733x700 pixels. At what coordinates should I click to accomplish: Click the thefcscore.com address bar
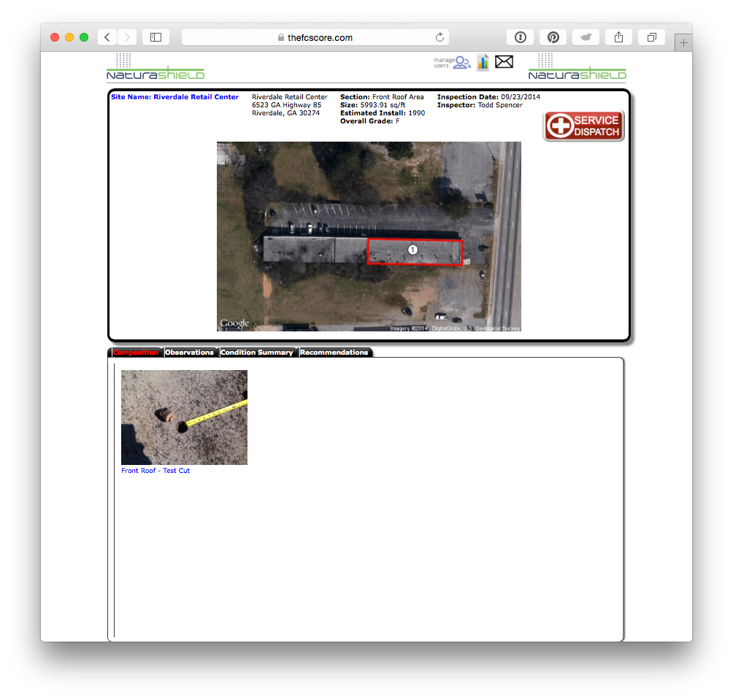[x=315, y=37]
